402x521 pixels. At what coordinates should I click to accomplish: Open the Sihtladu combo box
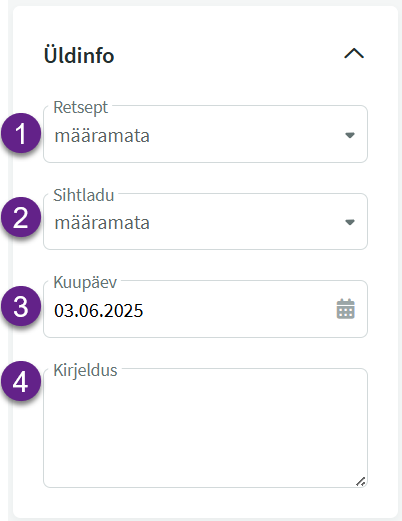point(205,221)
